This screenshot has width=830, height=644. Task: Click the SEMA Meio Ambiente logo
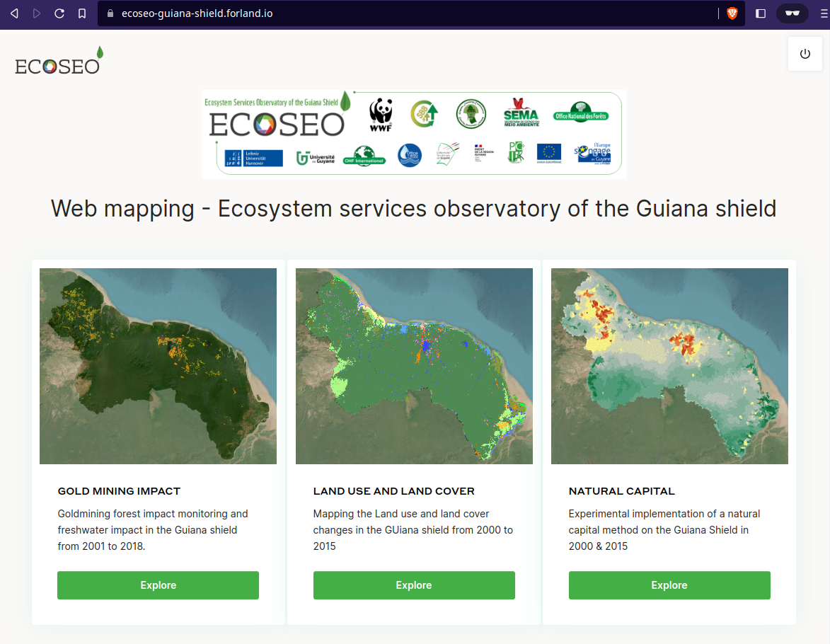pos(521,112)
